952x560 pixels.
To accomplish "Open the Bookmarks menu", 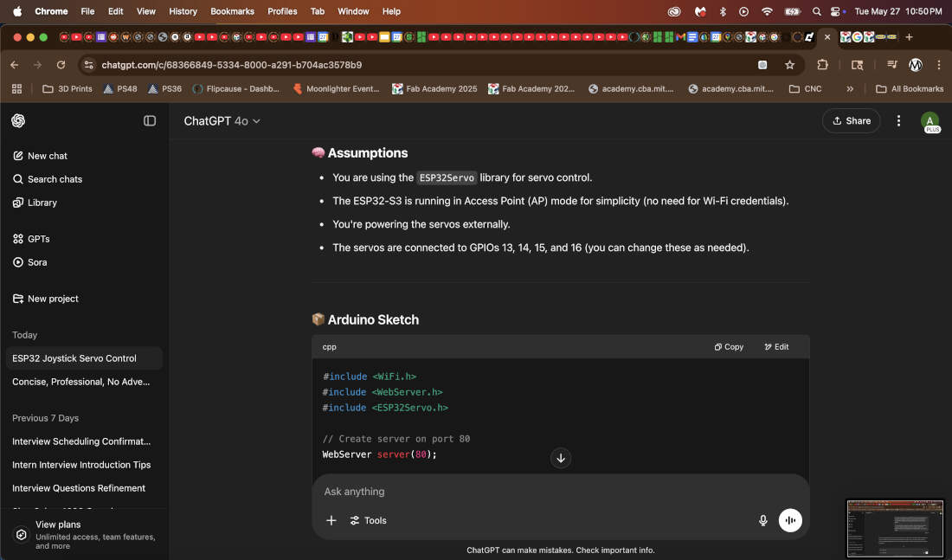I will 232,11.
